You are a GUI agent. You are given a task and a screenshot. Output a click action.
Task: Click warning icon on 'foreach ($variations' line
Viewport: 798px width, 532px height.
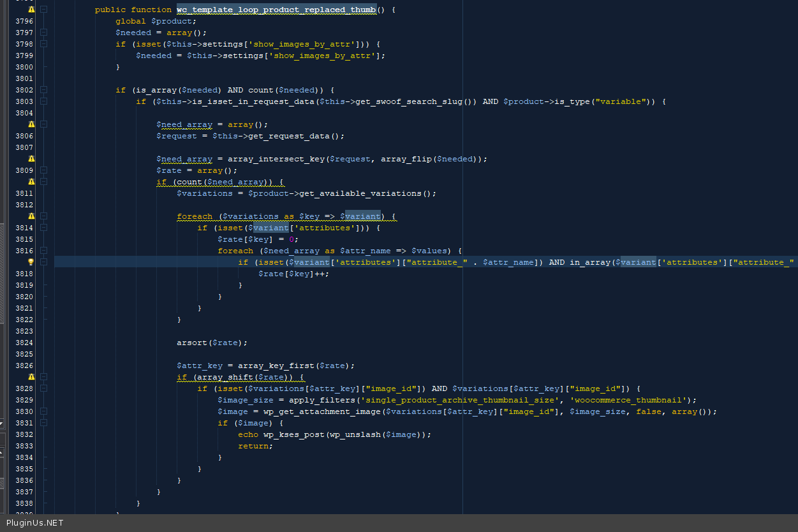point(31,216)
